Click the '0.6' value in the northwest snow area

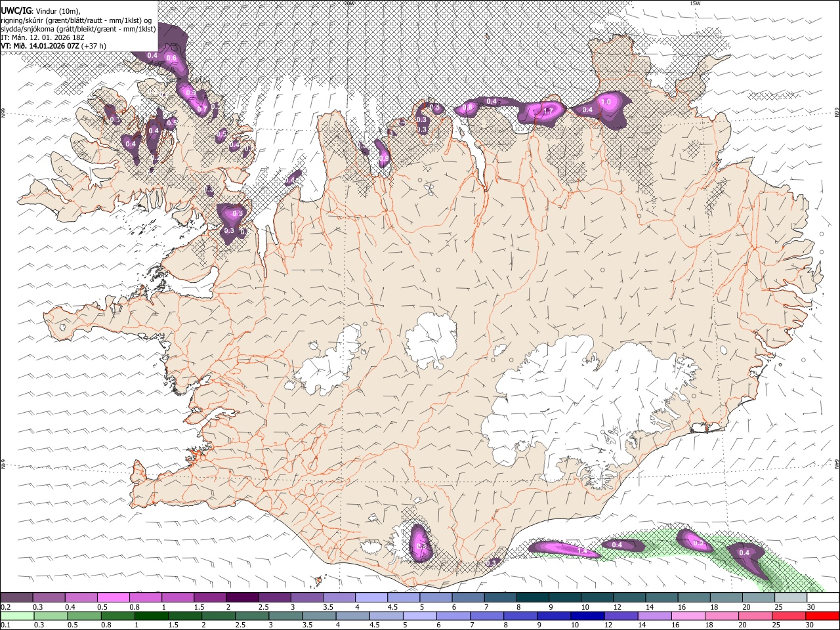click(x=172, y=58)
